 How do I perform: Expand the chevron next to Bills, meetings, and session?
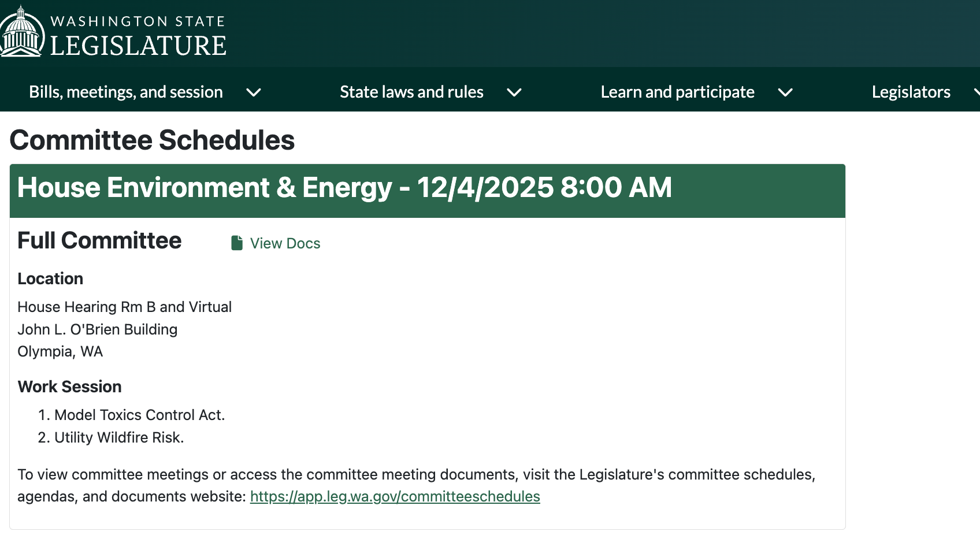254,92
